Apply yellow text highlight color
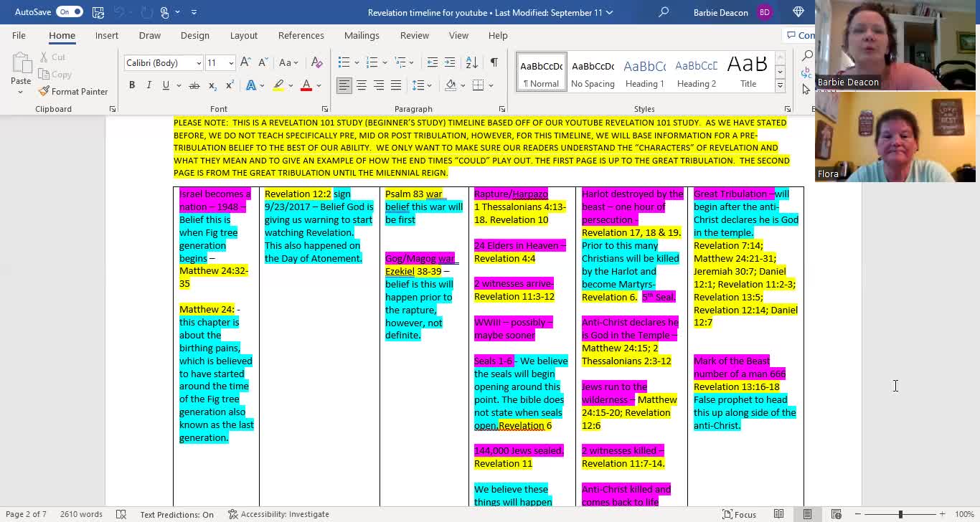This screenshot has width=980, height=522. tap(278, 85)
